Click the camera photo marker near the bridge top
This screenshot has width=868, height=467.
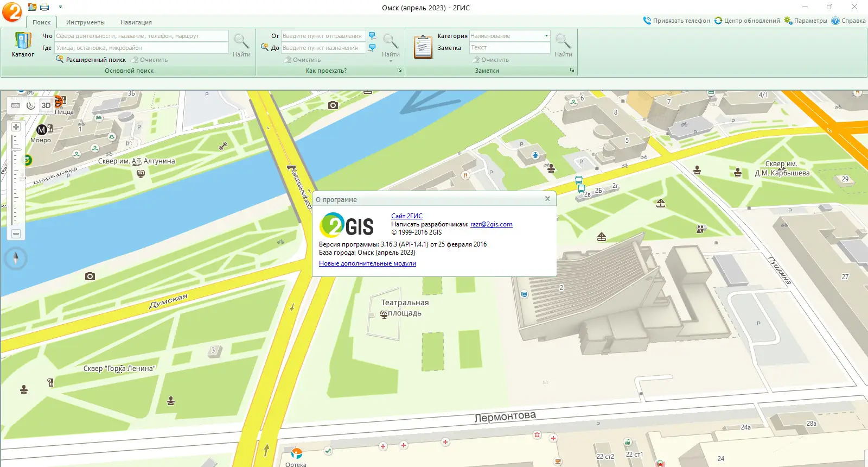click(x=333, y=105)
